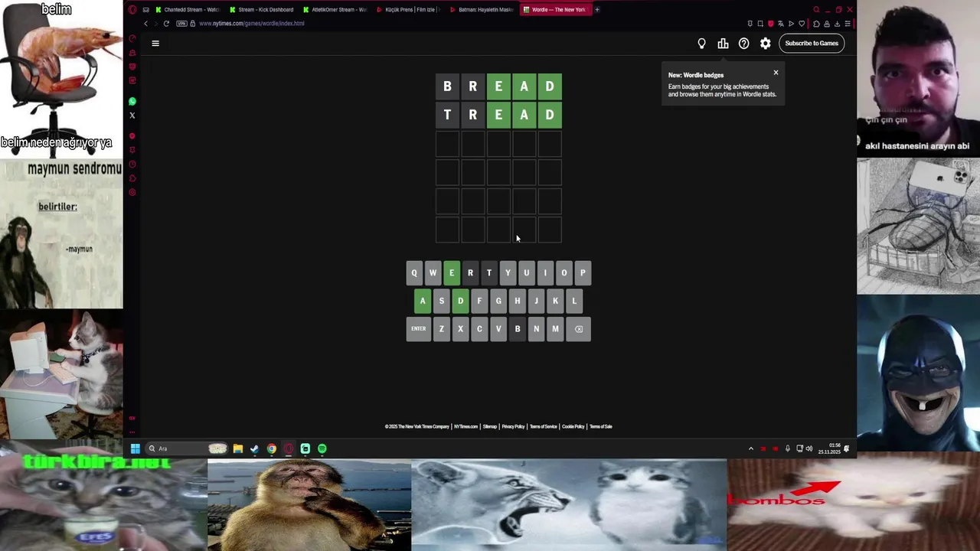Open the Opera menu logo

point(132,10)
